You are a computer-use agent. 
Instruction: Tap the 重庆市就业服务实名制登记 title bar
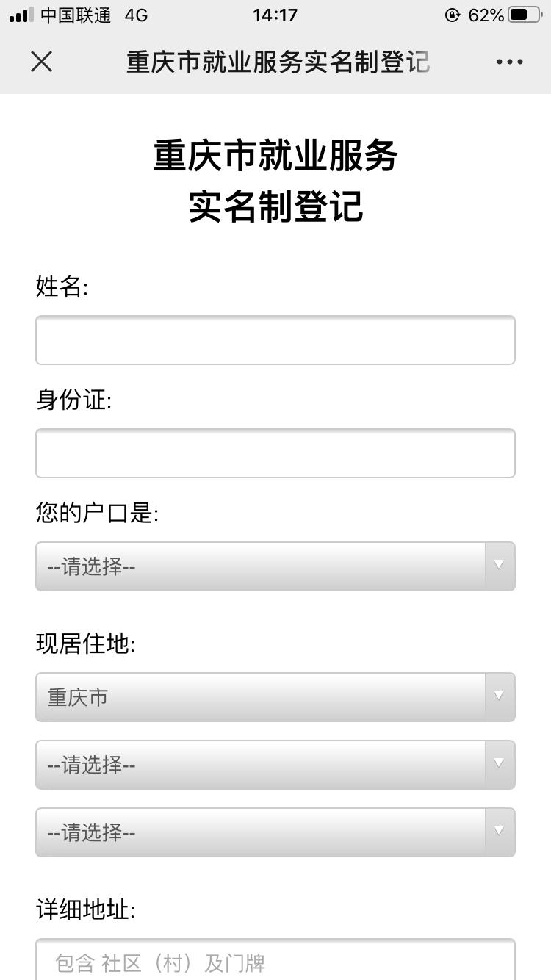pos(275,62)
